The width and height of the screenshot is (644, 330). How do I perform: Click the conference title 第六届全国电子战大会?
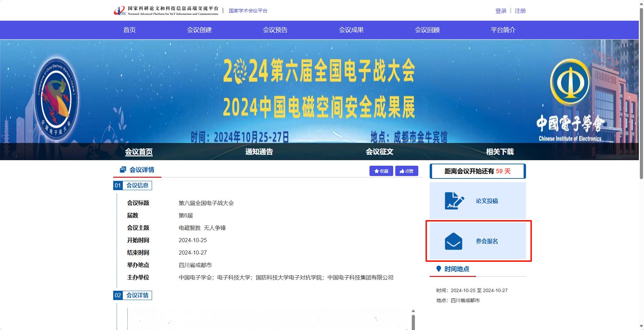click(x=206, y=203)
